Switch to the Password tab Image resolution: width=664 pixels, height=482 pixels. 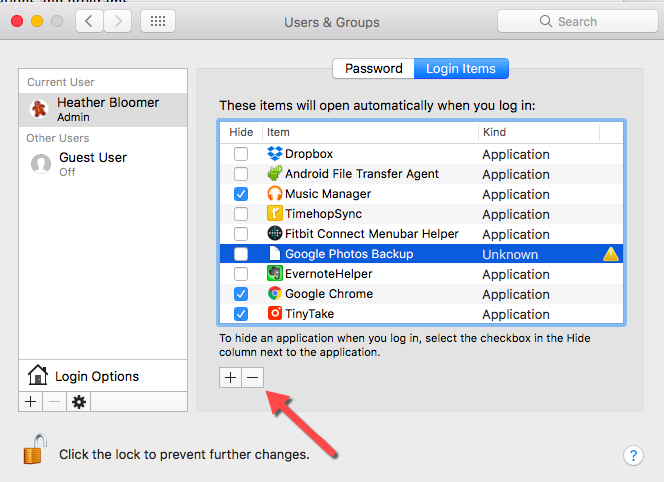coord(374,69)
